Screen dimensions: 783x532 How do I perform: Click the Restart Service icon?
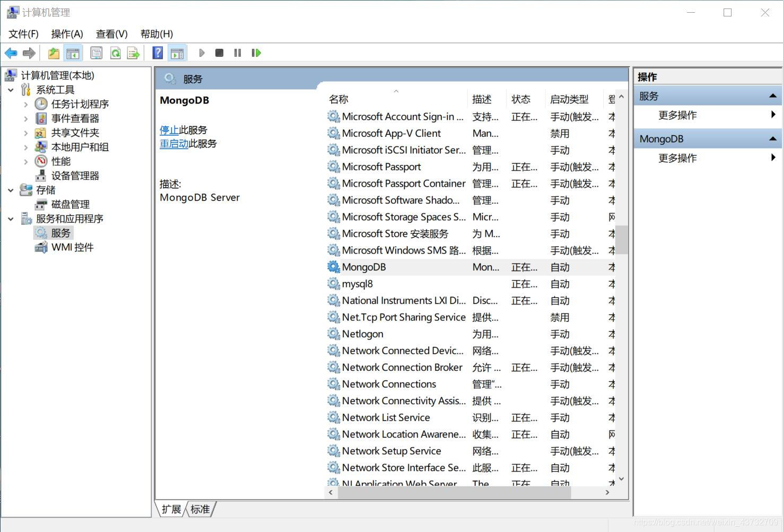(256, 53)
